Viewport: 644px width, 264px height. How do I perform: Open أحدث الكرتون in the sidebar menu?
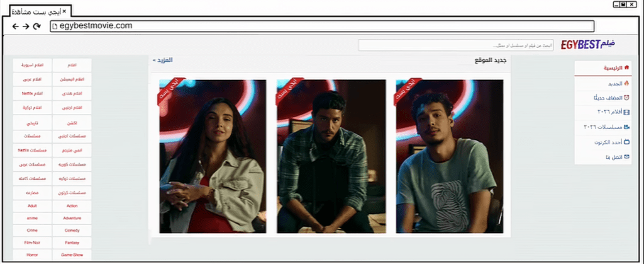click(607, 142)
